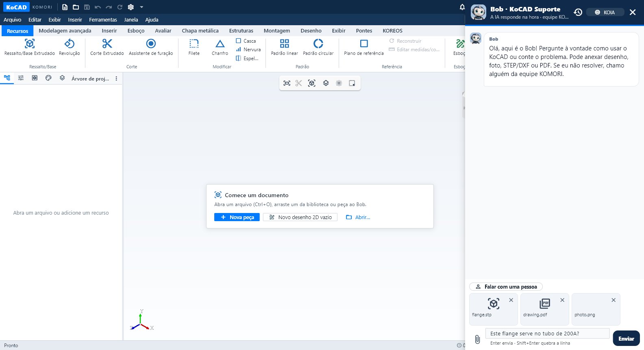Viewport: 644px width, 350px height.
Task: Switch to the KOREOS ribbon tab
Action: click(x=392, y=30)
